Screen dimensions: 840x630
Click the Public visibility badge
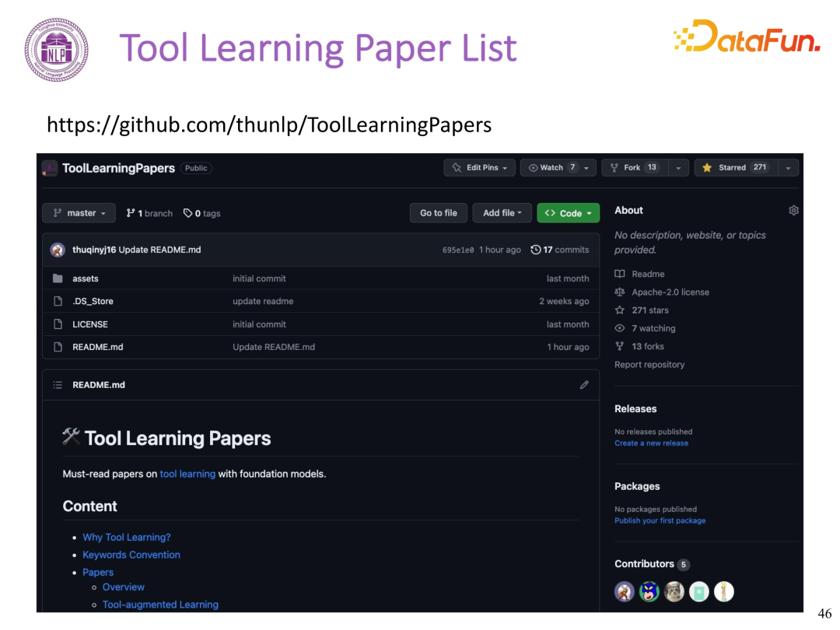pyautogui.click(x=196, y=168)
